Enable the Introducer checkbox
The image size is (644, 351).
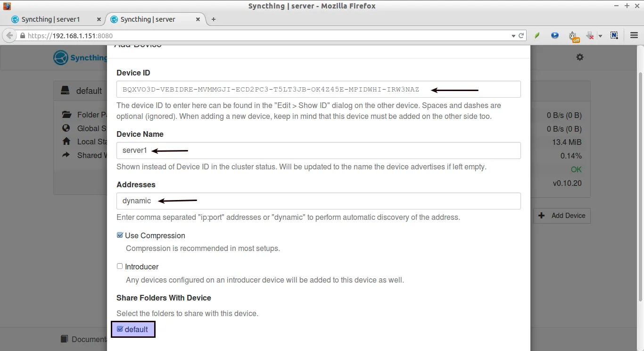tap(120, 266)
